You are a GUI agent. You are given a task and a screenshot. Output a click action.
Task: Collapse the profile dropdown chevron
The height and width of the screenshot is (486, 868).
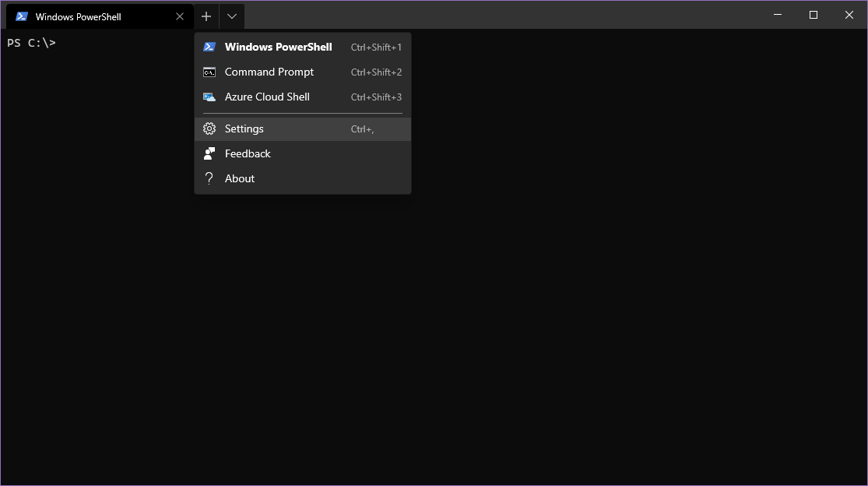tap(232, 16)
